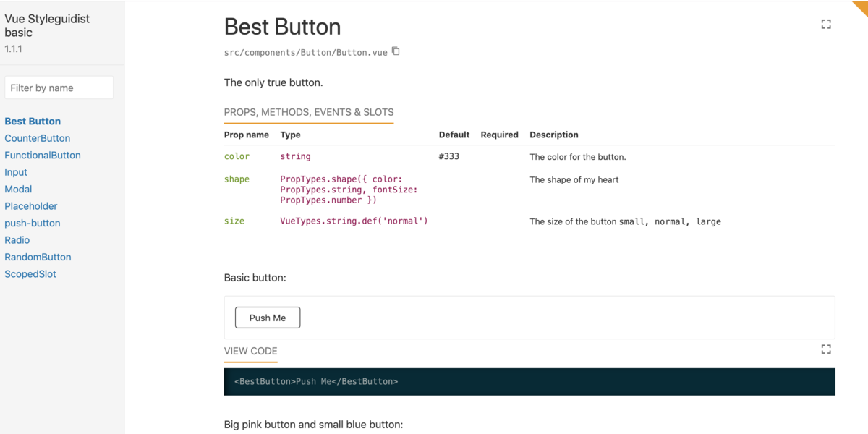
Task: Open the Basic button example in isolation
Action: click(x=826, y=349)
